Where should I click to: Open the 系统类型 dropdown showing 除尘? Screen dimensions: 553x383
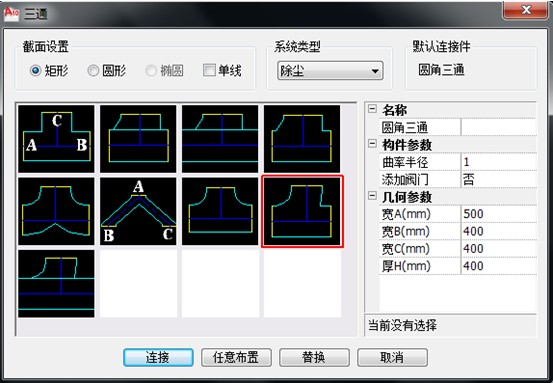(330, 71)
